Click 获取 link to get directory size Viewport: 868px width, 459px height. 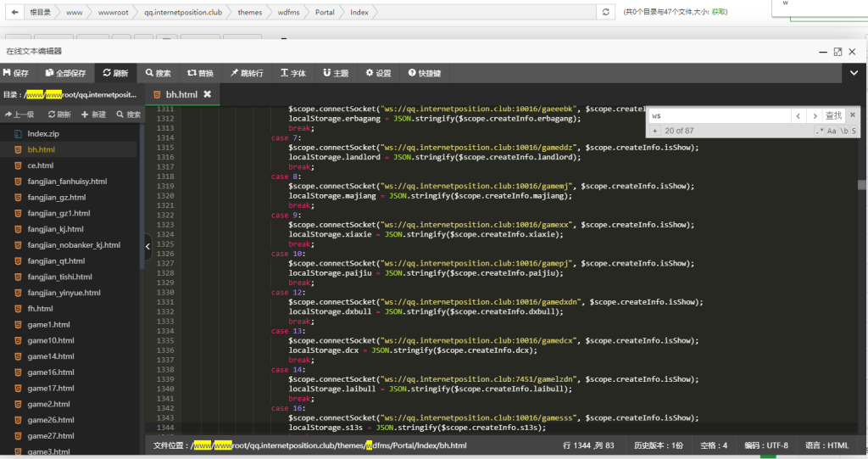pos(719,12)
